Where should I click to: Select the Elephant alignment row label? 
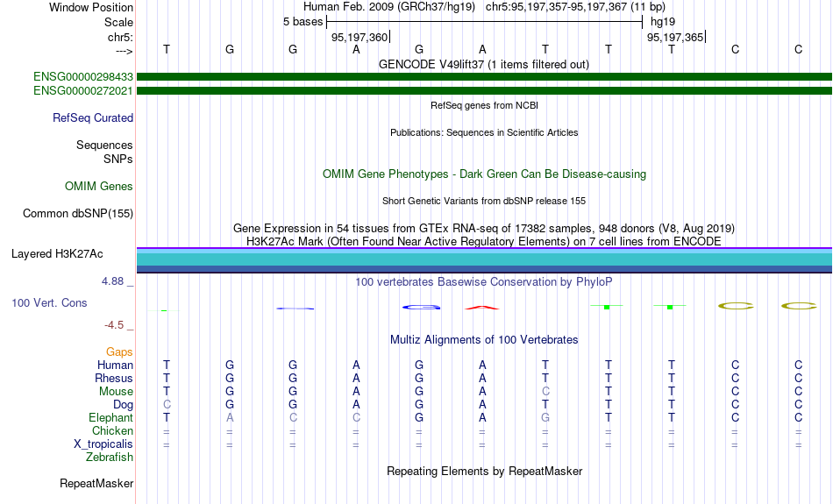tap(111, 418)
